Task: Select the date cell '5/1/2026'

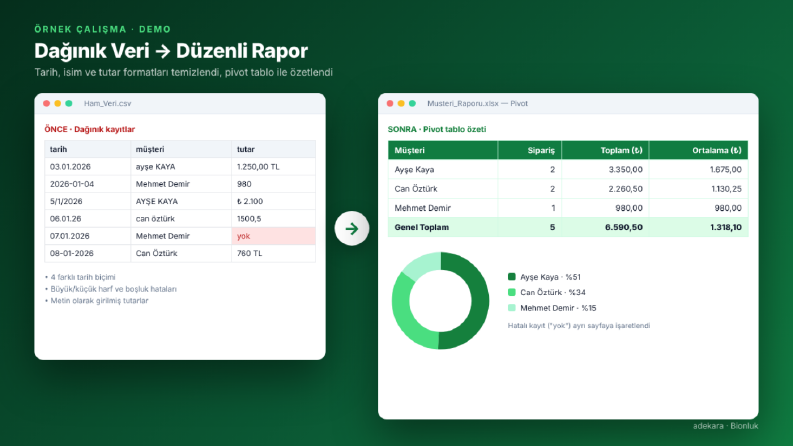Action: pyautogui.click(x=87, y=201)
